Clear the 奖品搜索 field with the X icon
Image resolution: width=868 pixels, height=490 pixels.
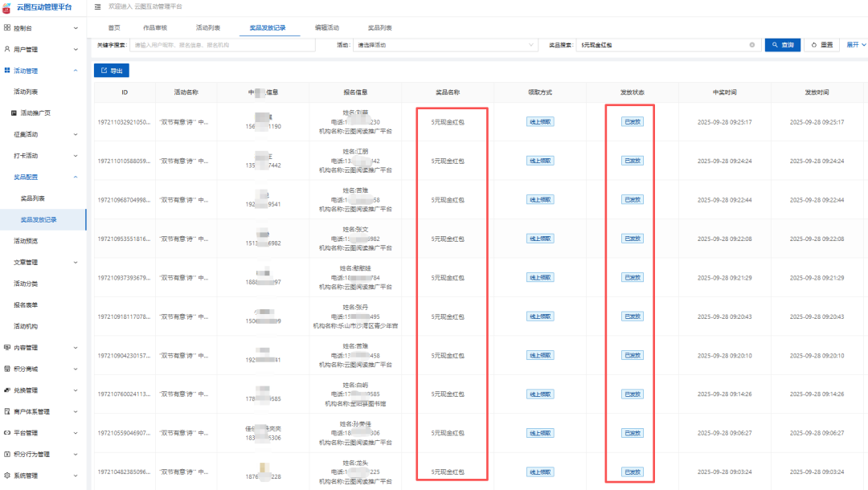tap(752, 45)
